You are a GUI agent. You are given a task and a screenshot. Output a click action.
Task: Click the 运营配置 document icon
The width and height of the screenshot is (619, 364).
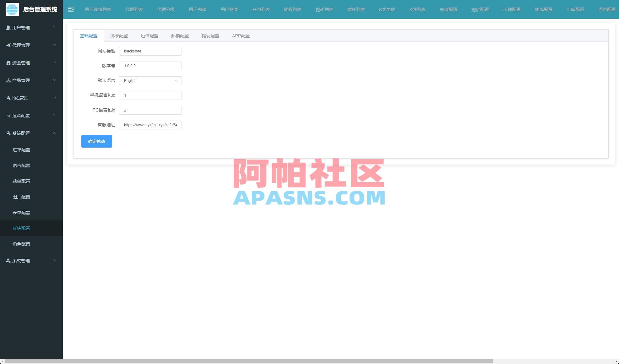(8, 115)
